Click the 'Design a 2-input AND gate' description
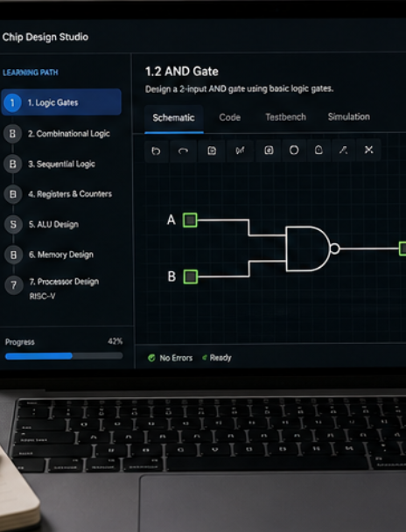This screenshot has height=532, width=406. pyautogui.click(x=239, y=89)
